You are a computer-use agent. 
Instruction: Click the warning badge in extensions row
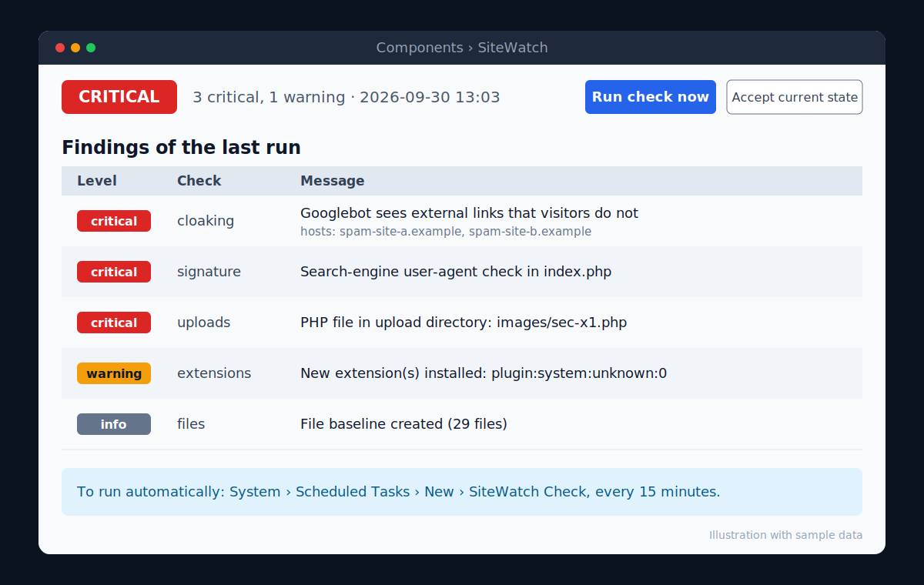click(x=114, y=373)
